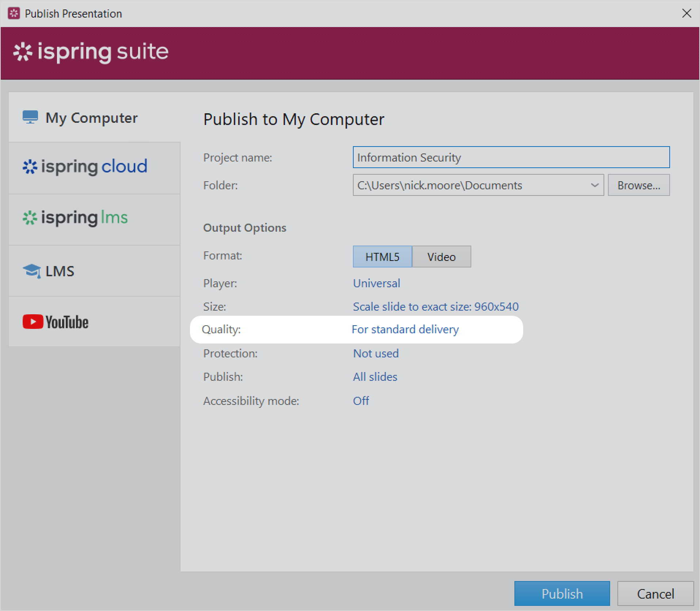700x611 pixels.
Task: Click the My Computer monitor icon
Action: pyautogui.click(x=30, y=117)
